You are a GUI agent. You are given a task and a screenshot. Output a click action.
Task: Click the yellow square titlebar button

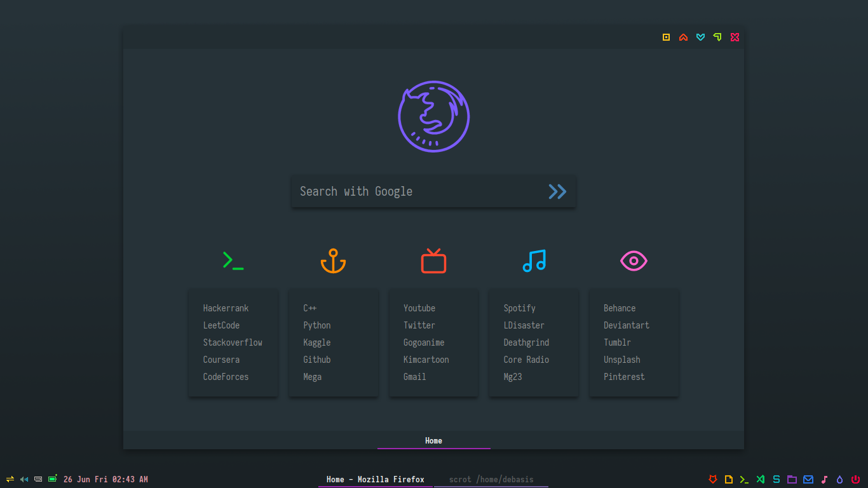pos(666,37)
